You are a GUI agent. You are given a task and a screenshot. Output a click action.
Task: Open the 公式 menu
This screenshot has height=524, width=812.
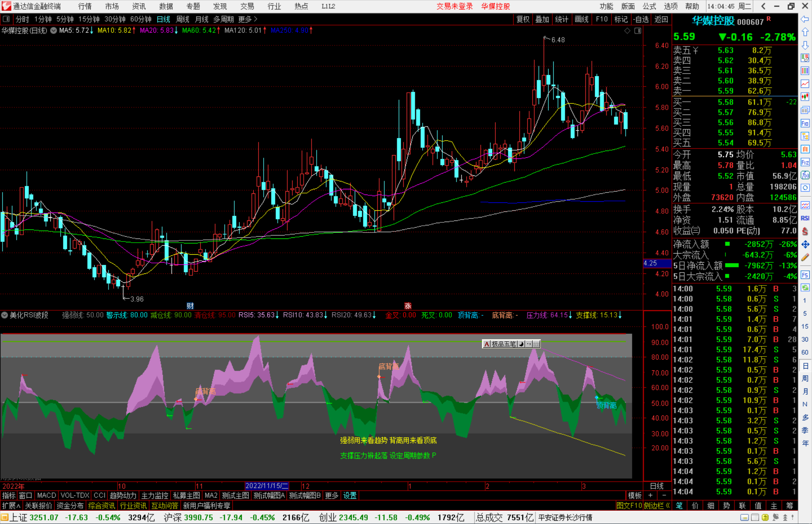click(x=649, y=6)
